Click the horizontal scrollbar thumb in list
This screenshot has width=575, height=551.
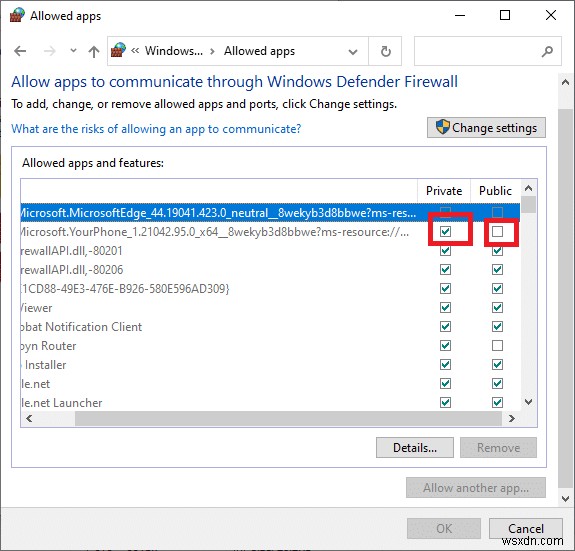(288, 418)
